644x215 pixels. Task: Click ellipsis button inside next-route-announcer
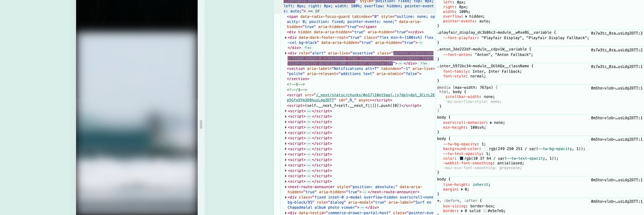(x=364, y=192)
